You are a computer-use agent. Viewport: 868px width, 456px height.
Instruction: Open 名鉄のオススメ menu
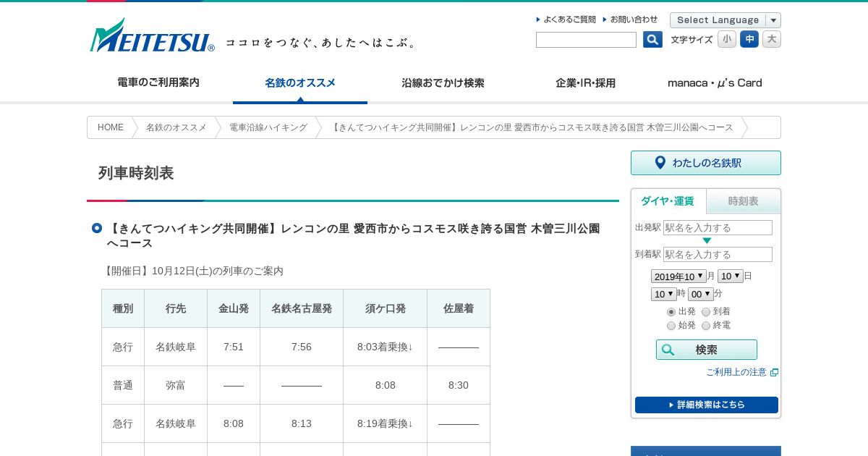300,83
